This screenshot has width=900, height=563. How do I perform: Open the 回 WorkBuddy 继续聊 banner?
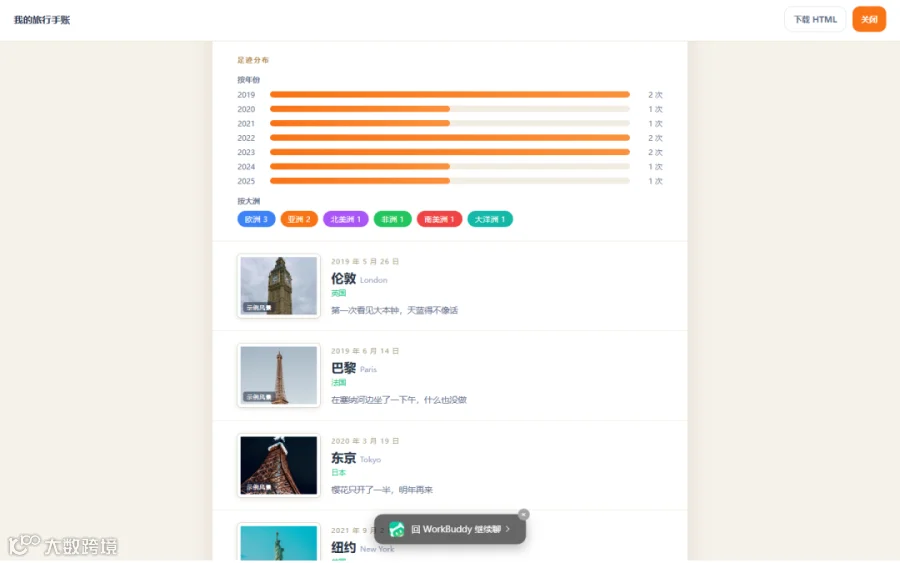click(x=449, y=529)
